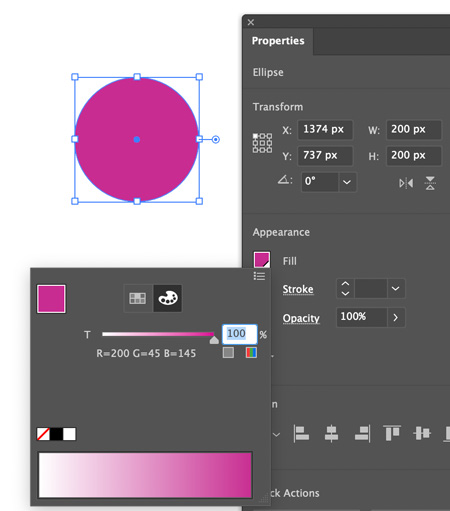Switch to the Swatches view
Viewport: 450px width, 511px height.
click(138, 298)
